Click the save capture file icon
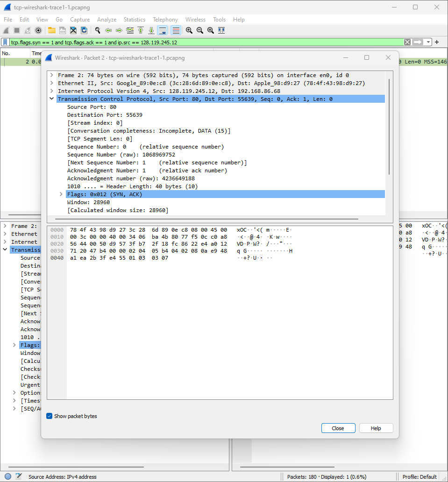The image size is (448, 482). (x=63, y=30)
